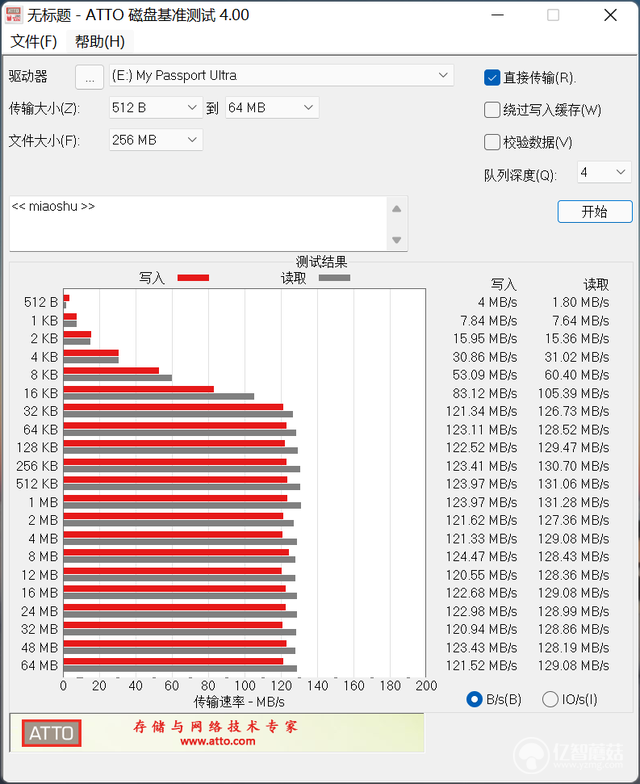Uncheck the 直接传输(R) checkbox
Viewport: 640px width, 784px height.
(492, 78)
